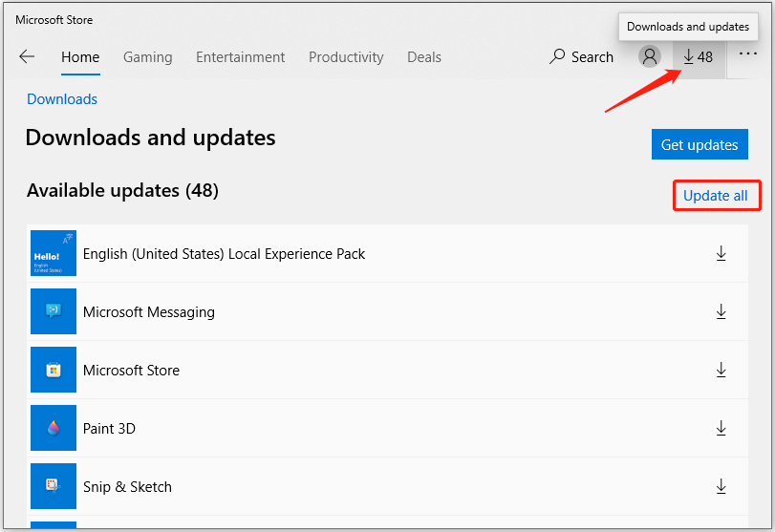Download the Microsoft Messaging update
Image resolution: width=775 pixels, height=532 pixels.
pos(721,312)
